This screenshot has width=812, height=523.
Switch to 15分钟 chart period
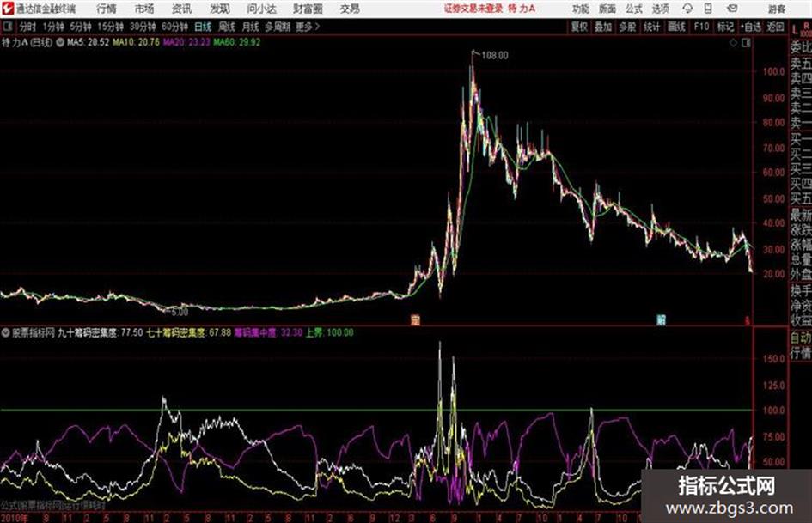[110, 27]
